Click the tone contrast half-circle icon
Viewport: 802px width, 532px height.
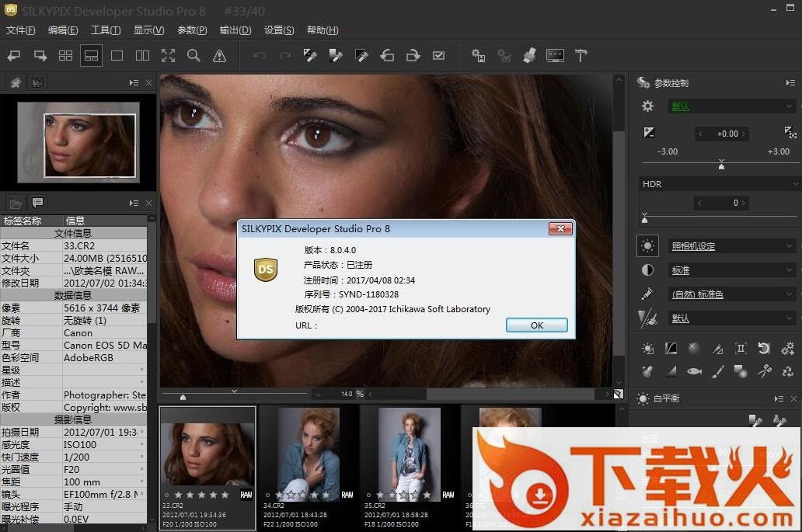point(647,270)
